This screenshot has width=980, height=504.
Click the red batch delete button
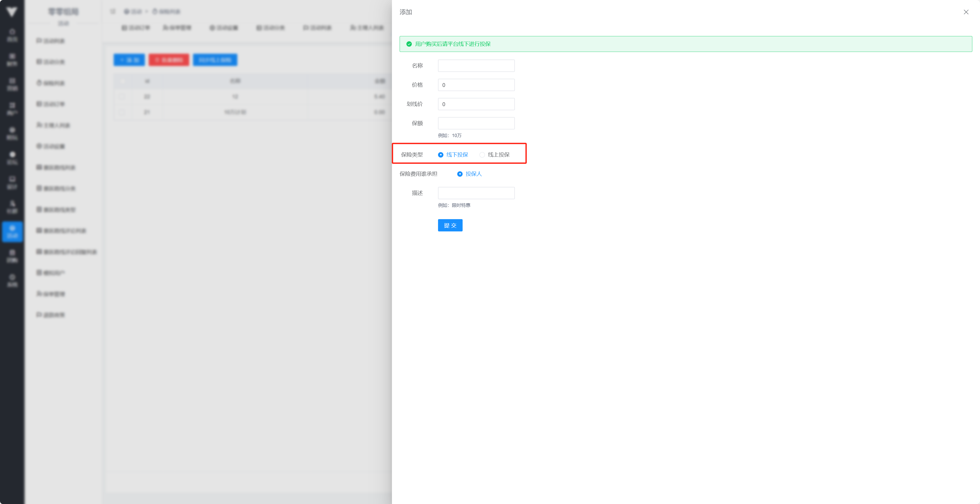click(168, 60)
